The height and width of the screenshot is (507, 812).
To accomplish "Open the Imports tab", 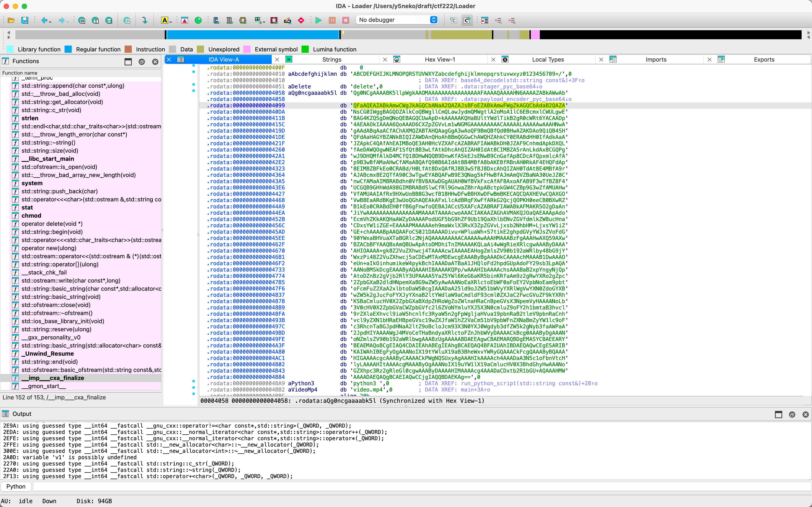I will tap(656, 59).
